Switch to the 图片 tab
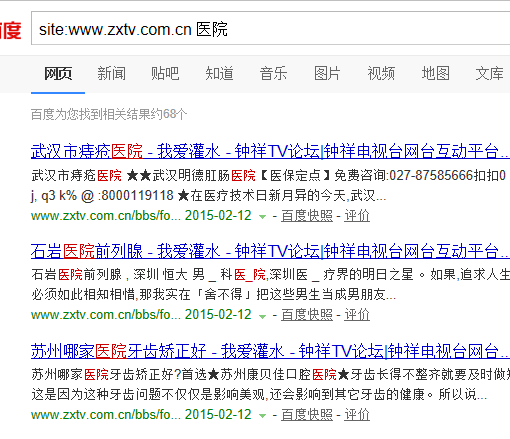 pyautogui.click(x=327, y=73)
